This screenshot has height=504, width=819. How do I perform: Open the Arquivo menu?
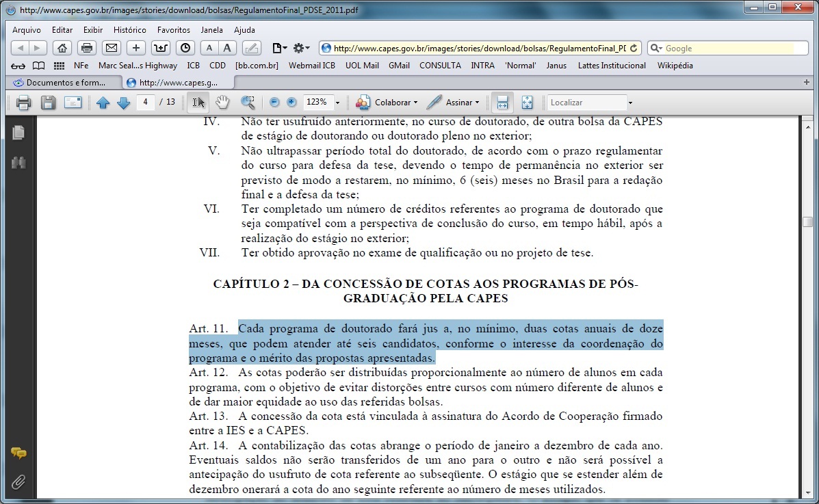(x=27, y=30)
